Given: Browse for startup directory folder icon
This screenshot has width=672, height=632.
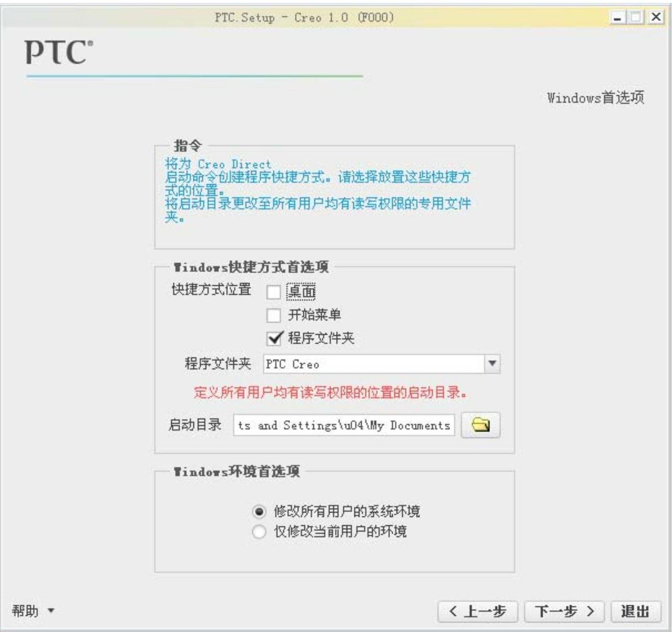Looking at the screenshot, I should 481,425.
